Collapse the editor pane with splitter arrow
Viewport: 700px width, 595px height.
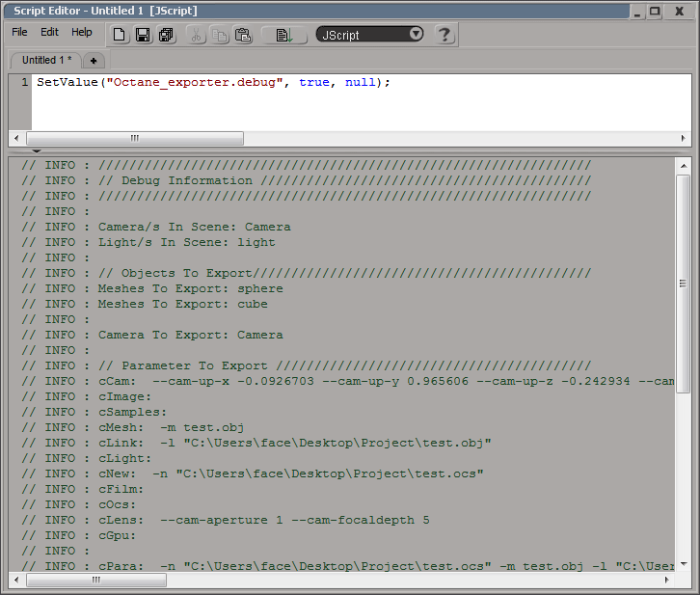tap(37, 151)
